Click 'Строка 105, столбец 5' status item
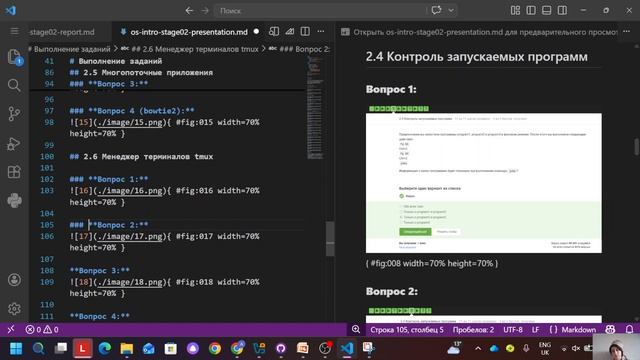 407,329
